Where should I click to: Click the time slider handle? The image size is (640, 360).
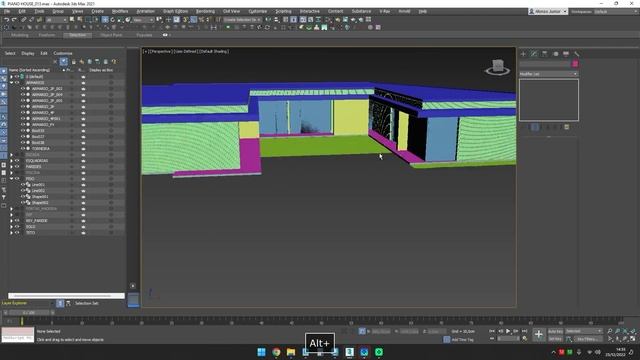pos(29,313)
